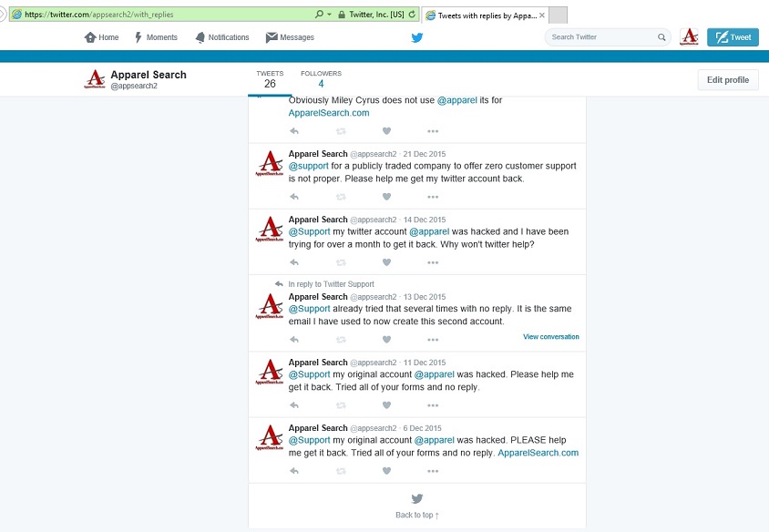
Task: Open the Messages page
Action: pos(290,37)
